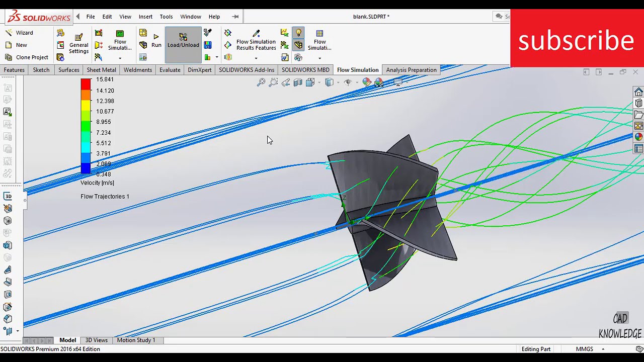Open General Settings
The width and height of the screenshot is (644, 362).
(x=78, y=43)
